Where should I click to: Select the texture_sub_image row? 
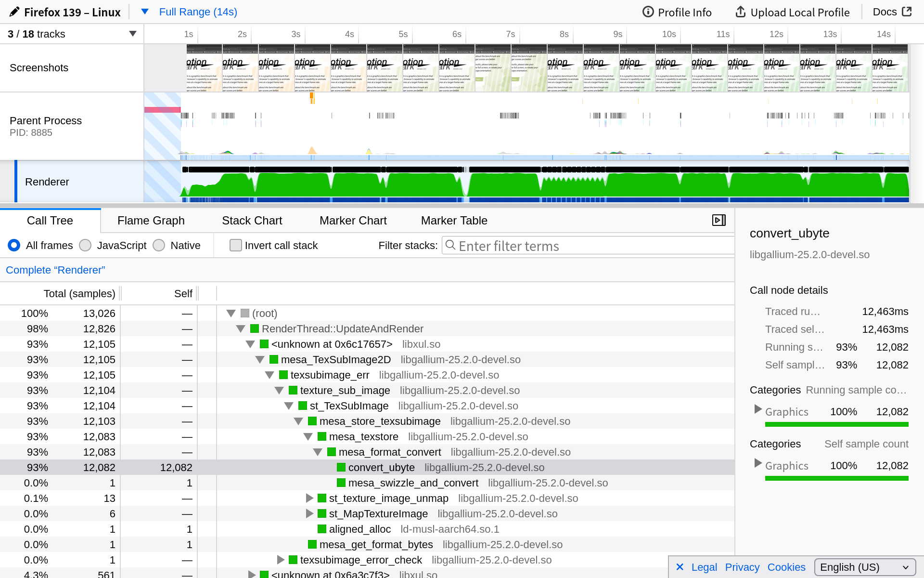[367, 390]
